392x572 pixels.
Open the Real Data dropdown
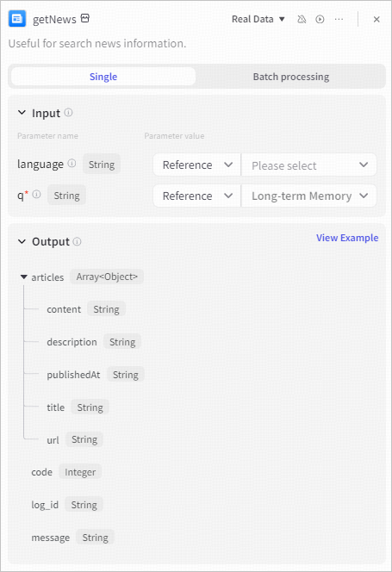point(258,19)
